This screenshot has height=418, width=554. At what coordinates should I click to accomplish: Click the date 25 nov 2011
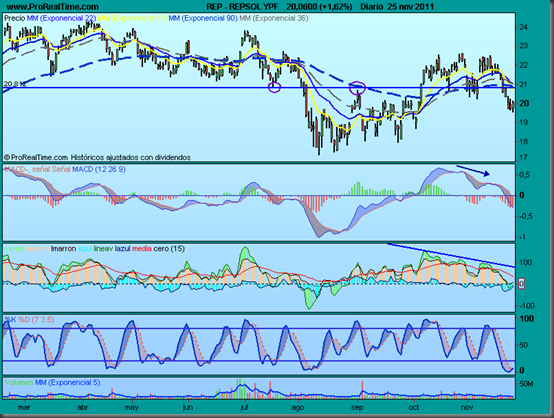pos(411,6)
